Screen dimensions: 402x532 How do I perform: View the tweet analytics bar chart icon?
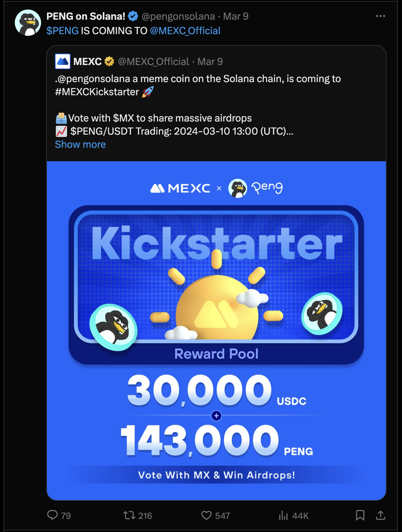tap(283, 515)
